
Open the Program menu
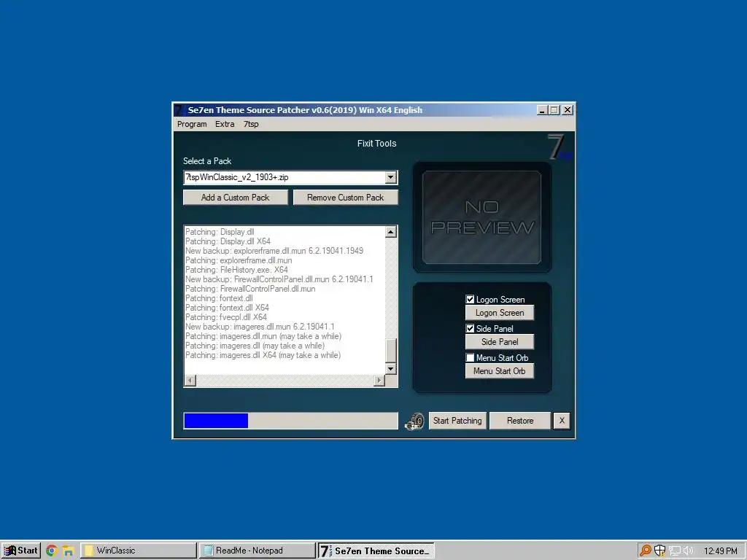[x=192, y=124]
